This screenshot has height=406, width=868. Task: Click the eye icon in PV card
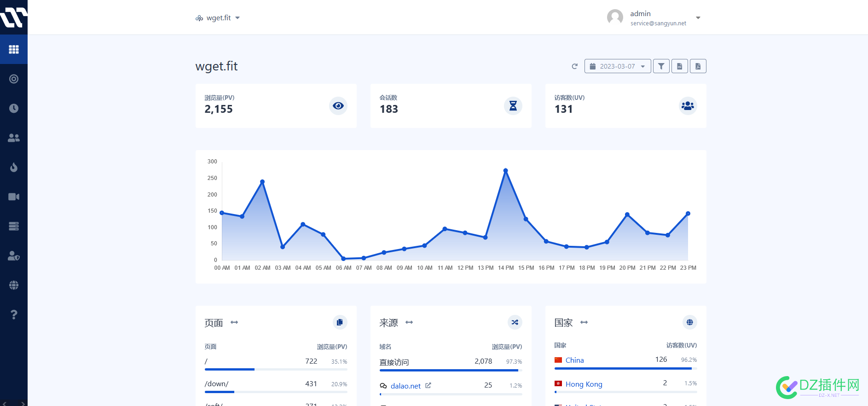(338, 106)
